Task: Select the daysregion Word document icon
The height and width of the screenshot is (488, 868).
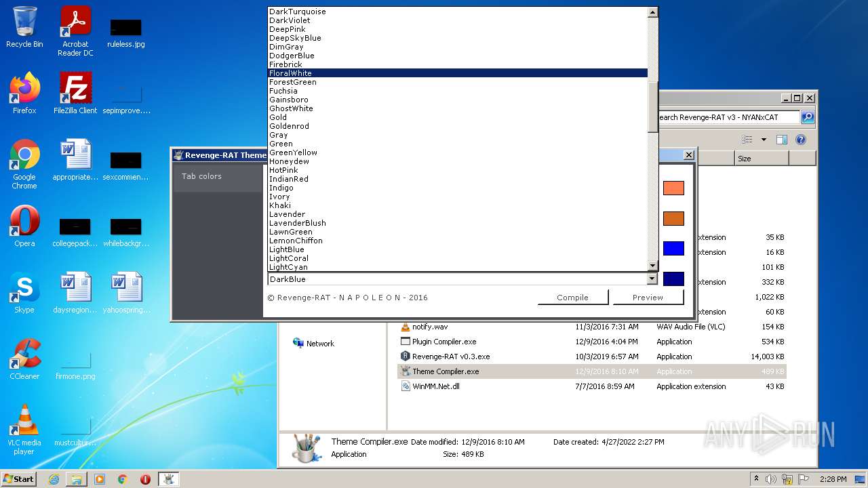Action: pos(75,293)
